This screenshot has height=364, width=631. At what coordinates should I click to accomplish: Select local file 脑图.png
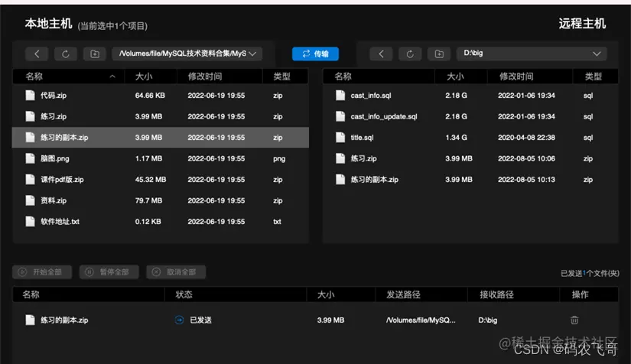click(161, 158)
